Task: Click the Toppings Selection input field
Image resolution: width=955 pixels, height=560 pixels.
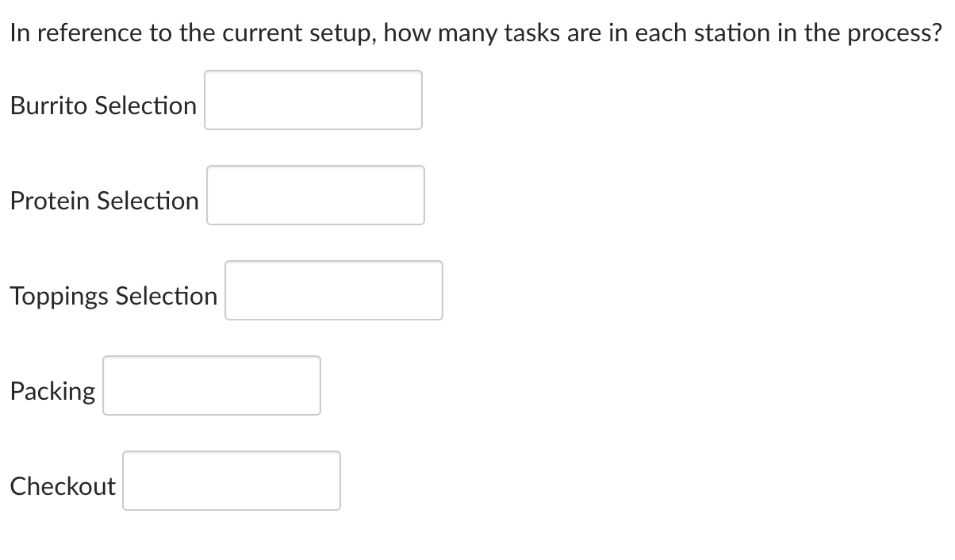Action: pyautogui.click(x=333, y=290)
